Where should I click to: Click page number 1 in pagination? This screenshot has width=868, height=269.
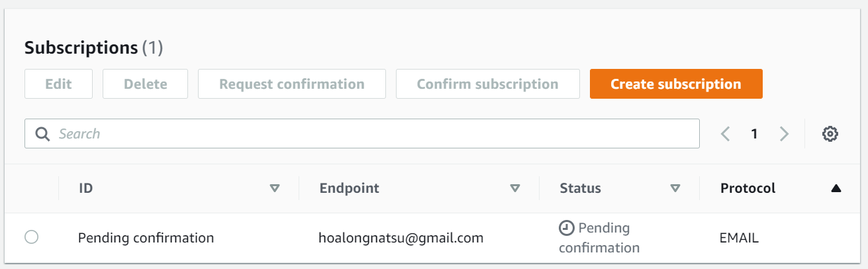[x=754, y=134]
